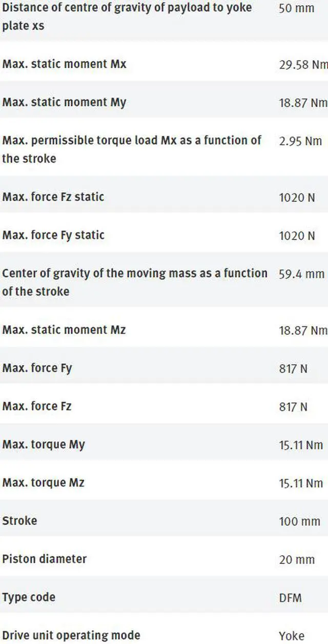328x644 pixels.
Task: Select the Yoke operating mode value
Action: click(292, 636)
